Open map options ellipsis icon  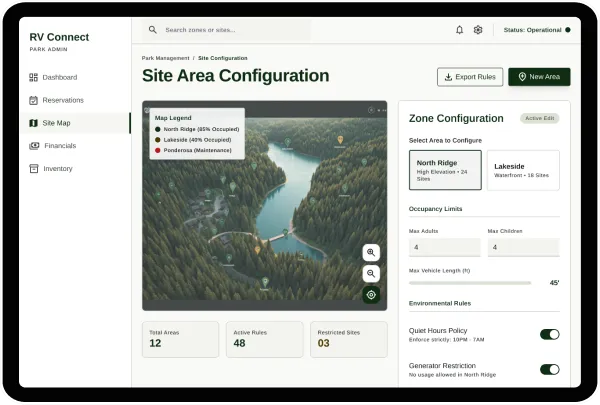click(382, 110)
